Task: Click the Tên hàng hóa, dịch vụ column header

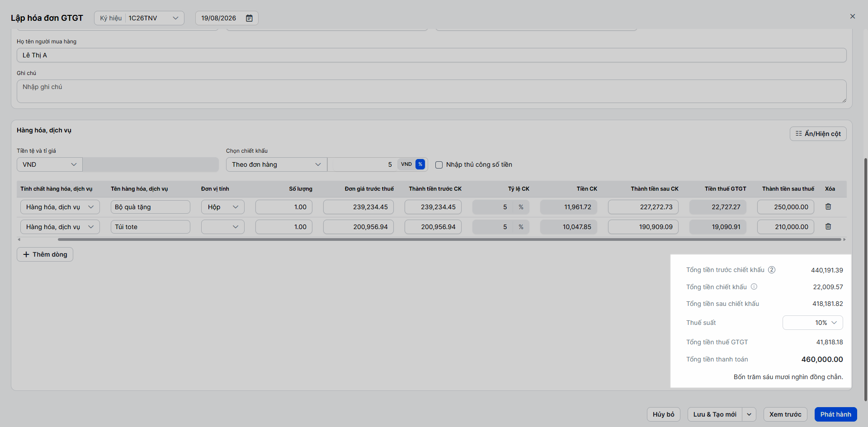Action: point(139,189)
